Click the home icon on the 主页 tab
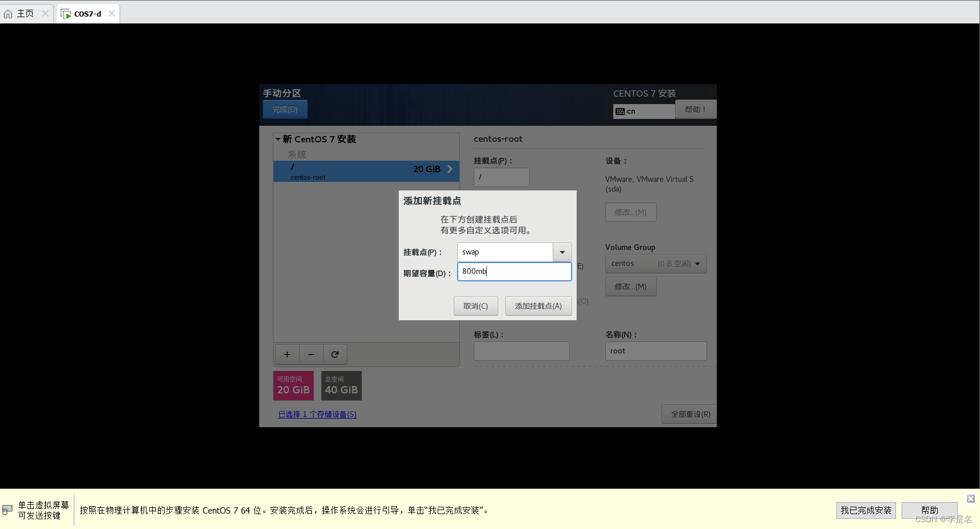This screenshot has height=529, width=980. pyautogui.click(x=8, y=14)
